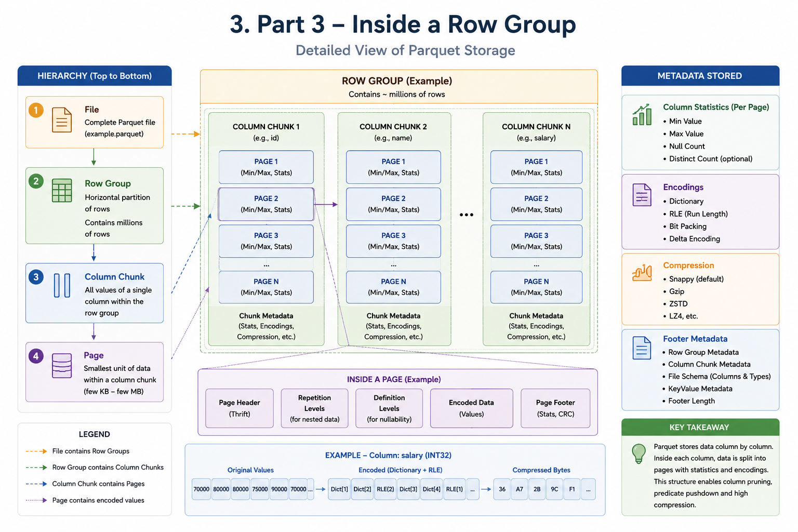798x532 pixels.
Task: Click the Encoded Data (Values) box
Action: [x=472, y=408]
